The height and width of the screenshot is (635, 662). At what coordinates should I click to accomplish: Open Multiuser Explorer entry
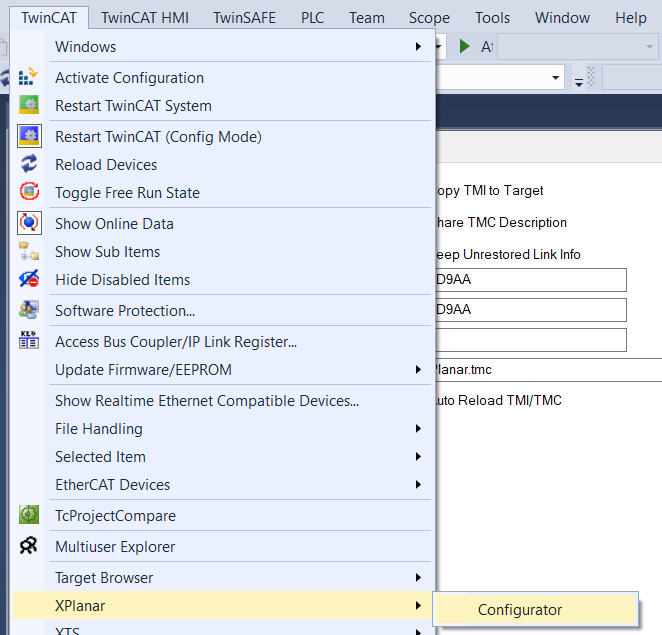(x=224, y=546)
